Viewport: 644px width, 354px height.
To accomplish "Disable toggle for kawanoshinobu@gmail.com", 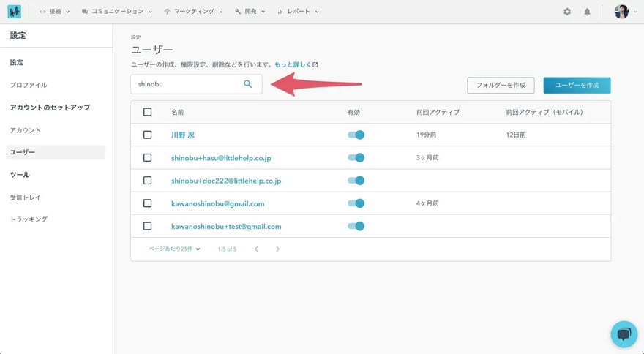I will [x=356, y=203].
